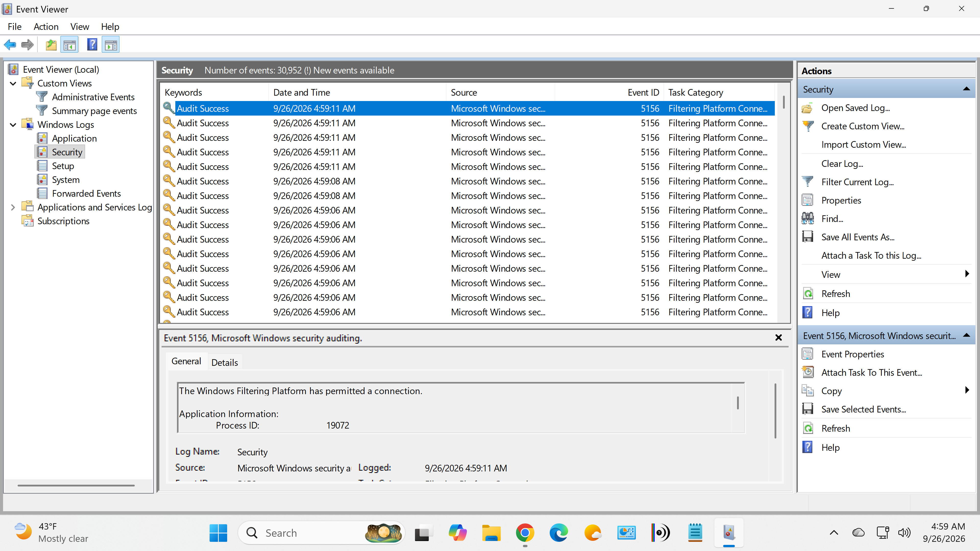Sort by the Event ID column header

click(x=609, y=92)
